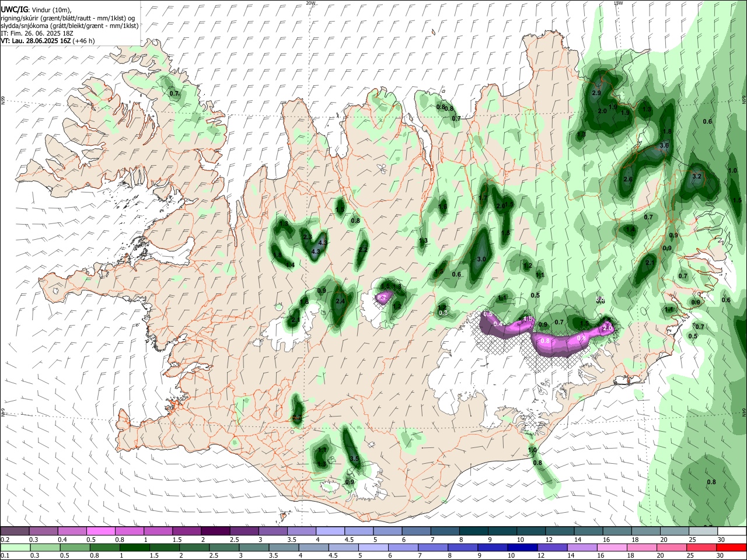Click the 3.5 precipitation value in the south
The image size is (747, 560).
coord(354,459)
